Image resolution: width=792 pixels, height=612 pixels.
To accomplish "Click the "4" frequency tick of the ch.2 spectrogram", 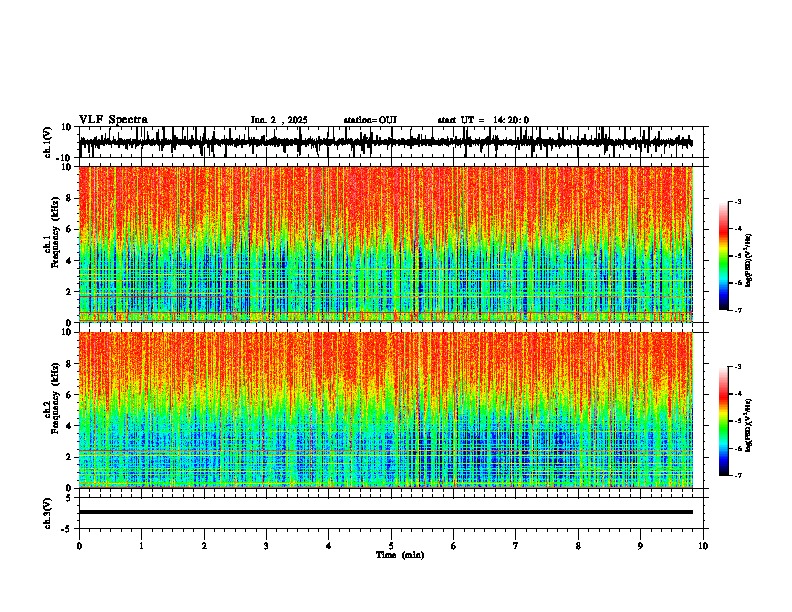I will [x=70, y=426].
